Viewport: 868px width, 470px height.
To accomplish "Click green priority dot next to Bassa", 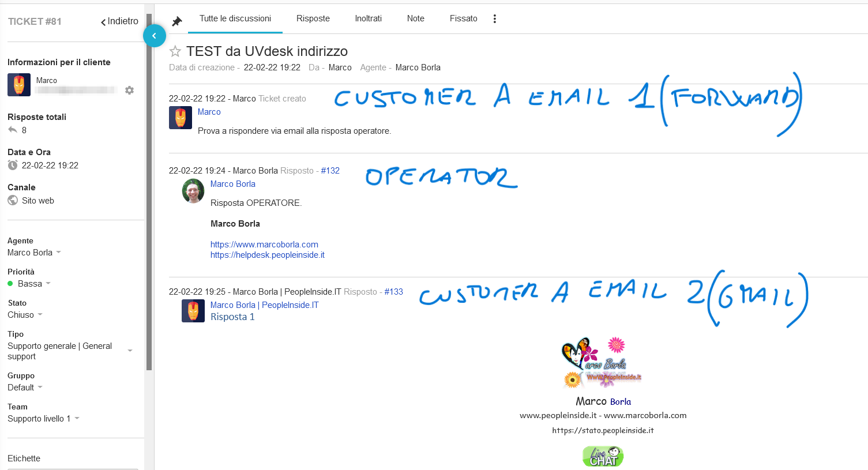I will coord(10,284).
